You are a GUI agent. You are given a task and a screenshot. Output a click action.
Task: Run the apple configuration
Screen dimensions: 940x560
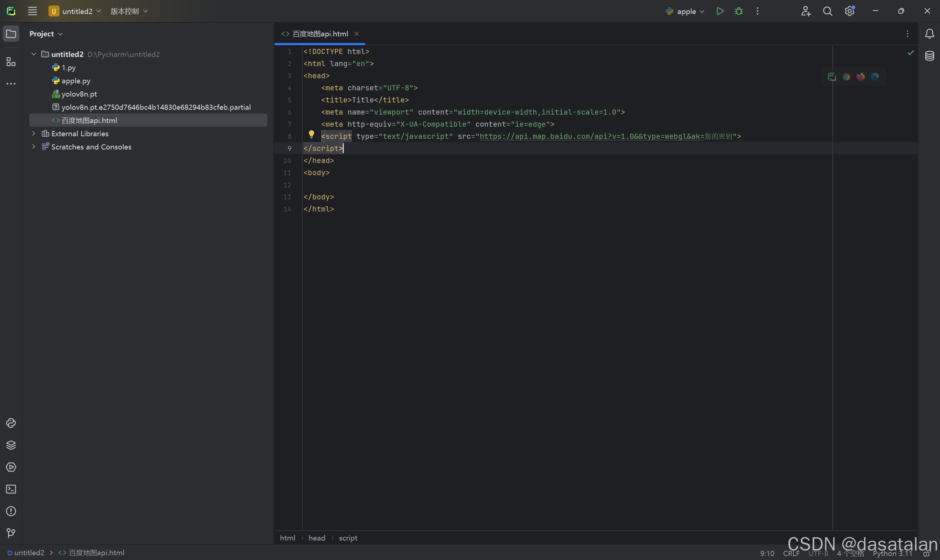point(720,11)
